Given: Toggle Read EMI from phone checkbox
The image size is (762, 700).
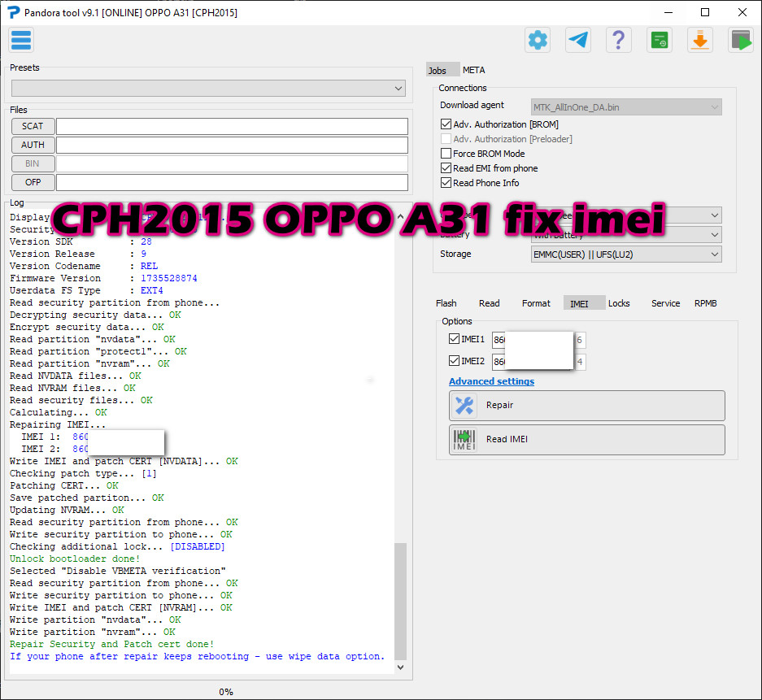Looking at the screenshot, I should click(446, 168).
